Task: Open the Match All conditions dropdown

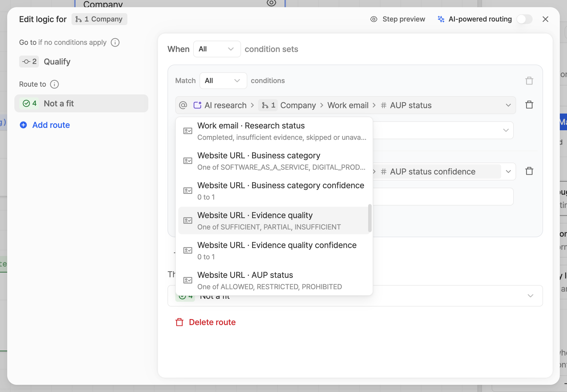Action: pos(223,81)
